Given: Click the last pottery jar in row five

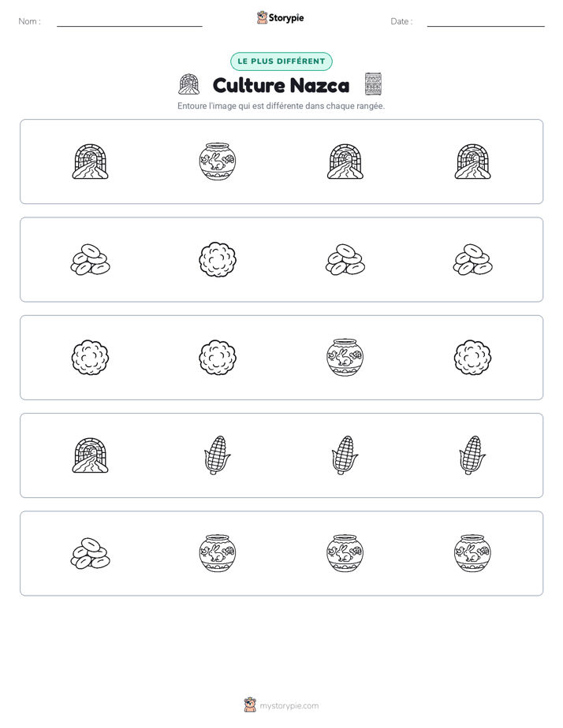Looking at the screenshot, I should pyautogui.click(x=472, y=553).
